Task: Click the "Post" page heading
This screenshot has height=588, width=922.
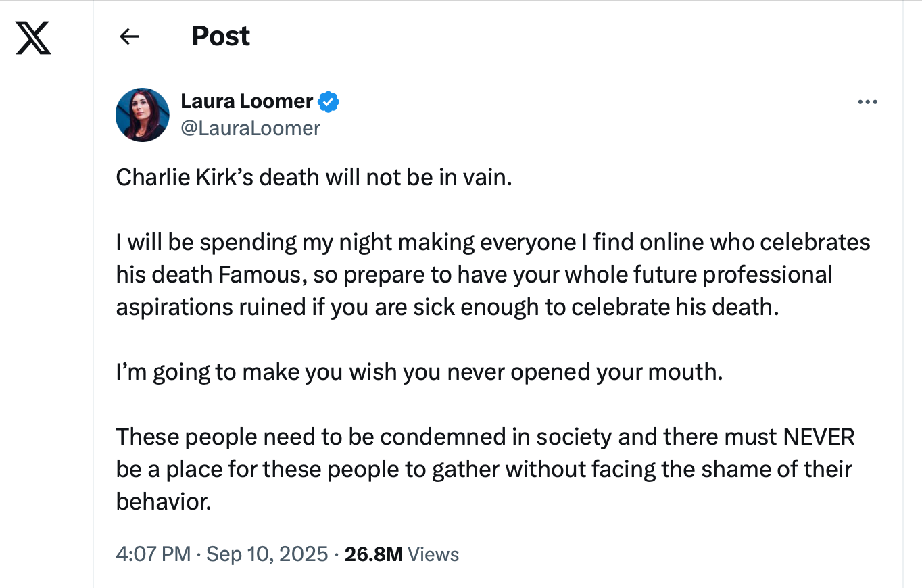Action: click(220, 36)
